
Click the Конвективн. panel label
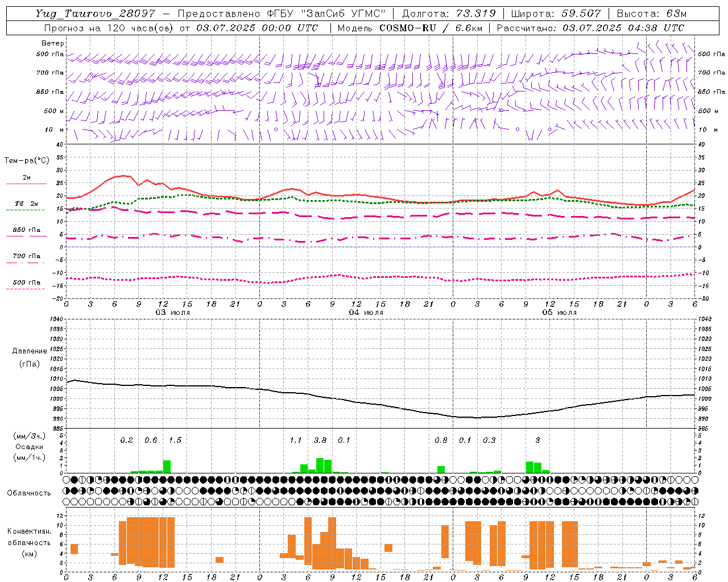[x=29, y=531]
